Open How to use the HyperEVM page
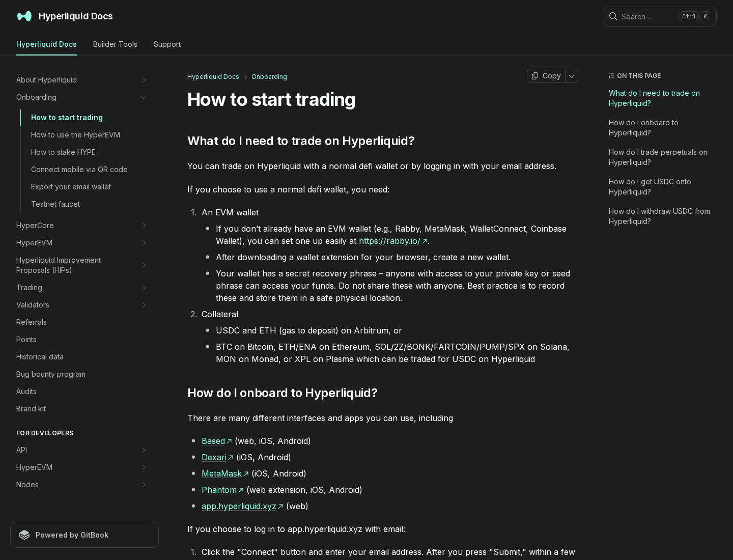The image size is (733, 560). pyautogui.click(x=75, y=135)
